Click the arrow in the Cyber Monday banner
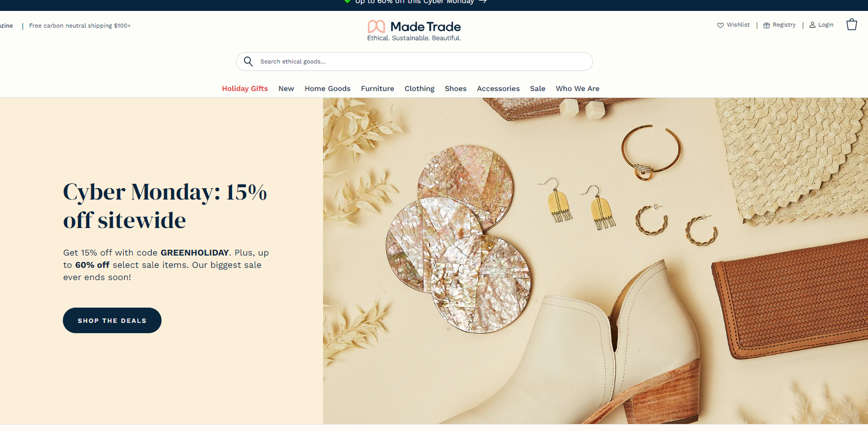868x431 pixels. pyautogui.click(x=482, y=2)
